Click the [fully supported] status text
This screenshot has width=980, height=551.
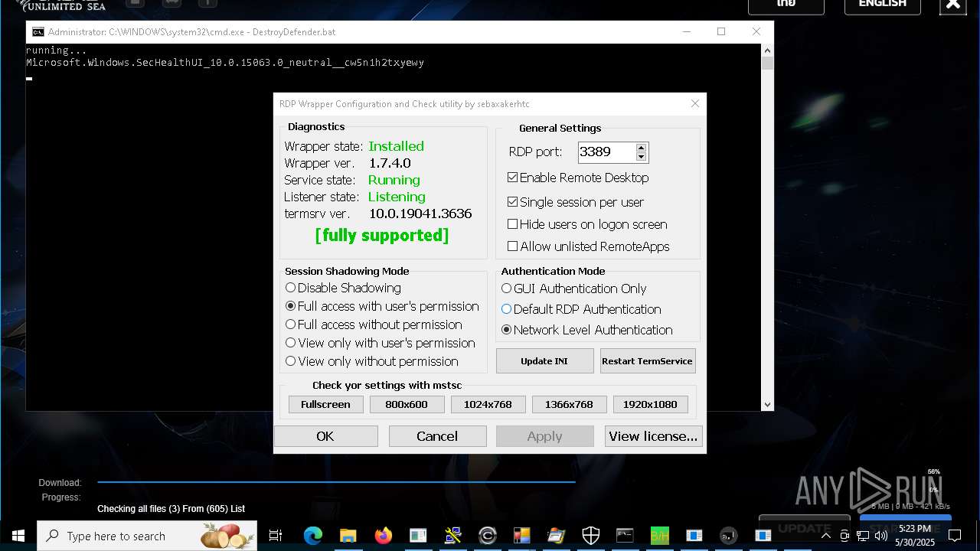(x=382, y=236)
